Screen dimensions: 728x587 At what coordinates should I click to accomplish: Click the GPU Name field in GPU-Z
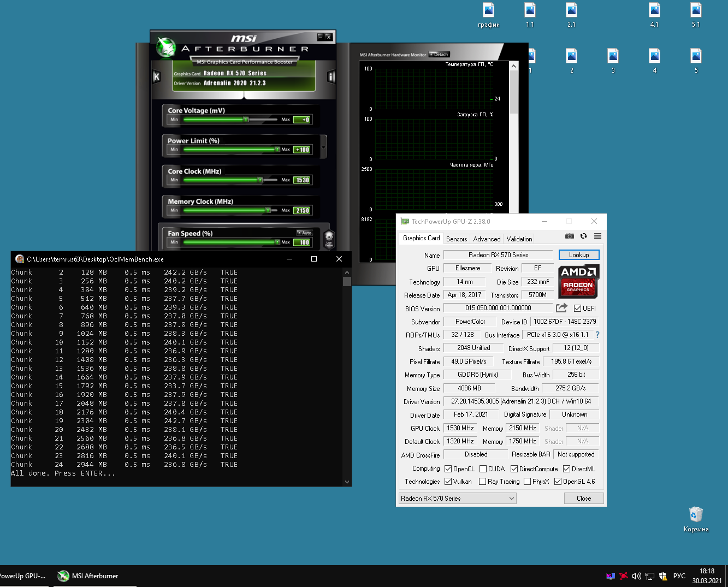pyautogui.click(x=498, y=255)
